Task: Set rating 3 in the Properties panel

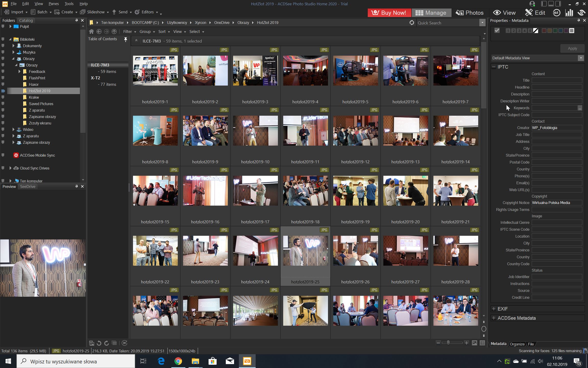Action: click(x=519, y=31)
